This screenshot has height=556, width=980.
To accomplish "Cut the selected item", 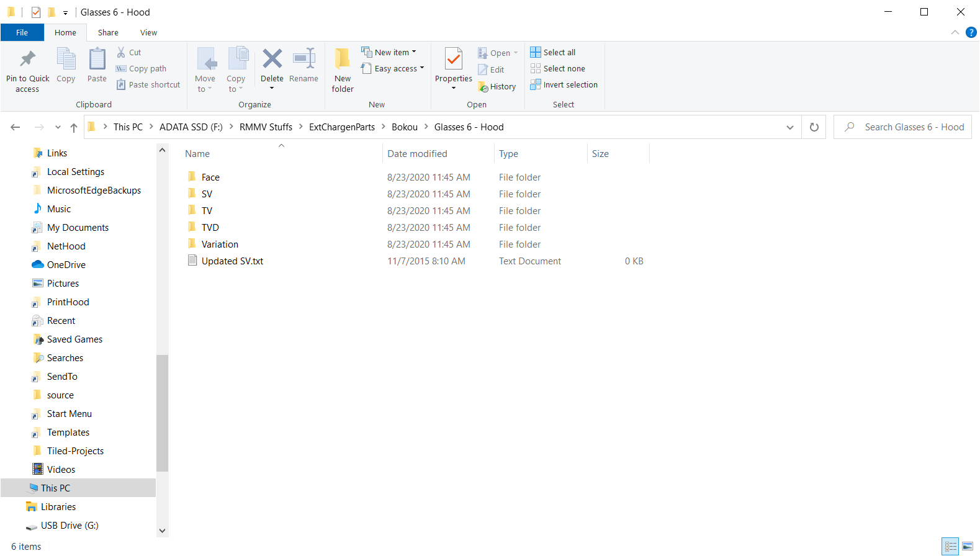I will (129, 53).
